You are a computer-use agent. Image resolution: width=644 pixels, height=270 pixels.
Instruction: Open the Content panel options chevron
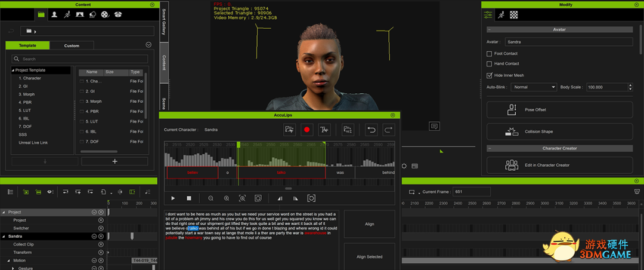click(x=148, y=45)
